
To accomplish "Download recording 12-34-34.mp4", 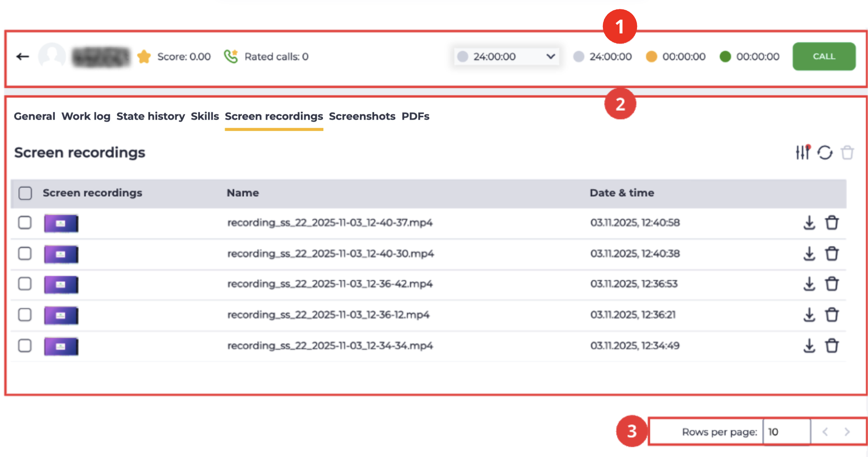I will coord(809,345).
